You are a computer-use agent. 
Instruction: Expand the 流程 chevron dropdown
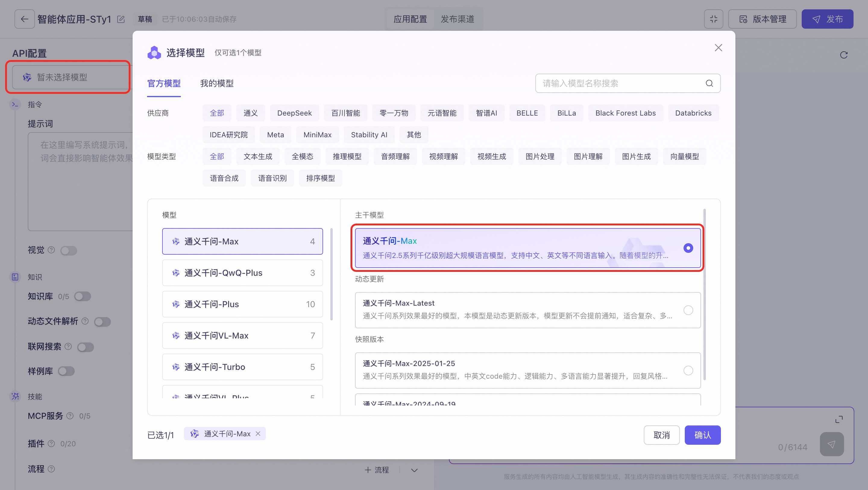coord(414,470)
